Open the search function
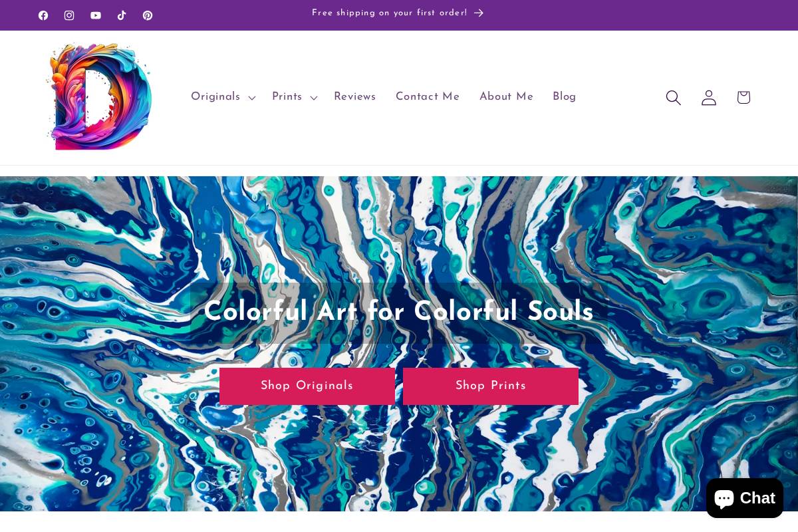This screenshot has height=532, width=798. pos(673,97)
